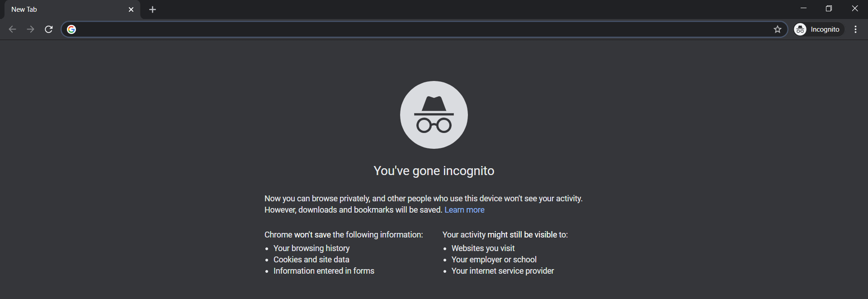Close the New Tab tab

click(131, 9)
